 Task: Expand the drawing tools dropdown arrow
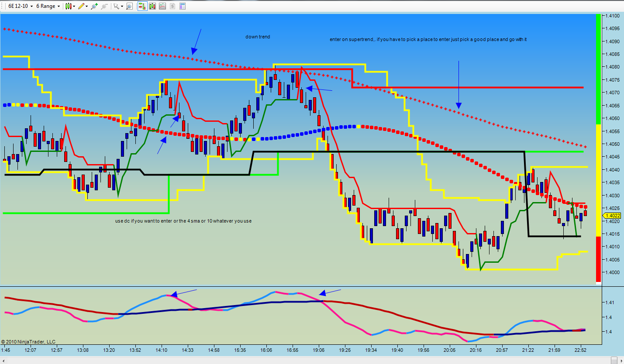click(x=87, y=6)
